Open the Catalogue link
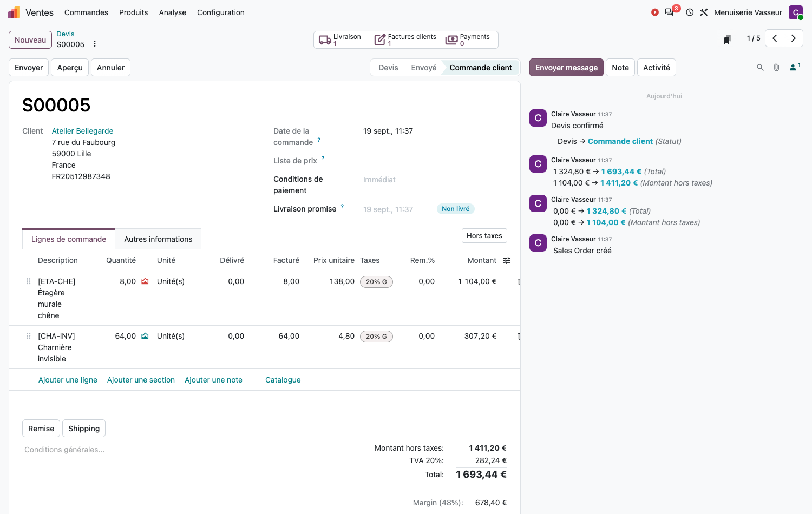The height and width of the screenshot is (514, 812). (283, 380)
